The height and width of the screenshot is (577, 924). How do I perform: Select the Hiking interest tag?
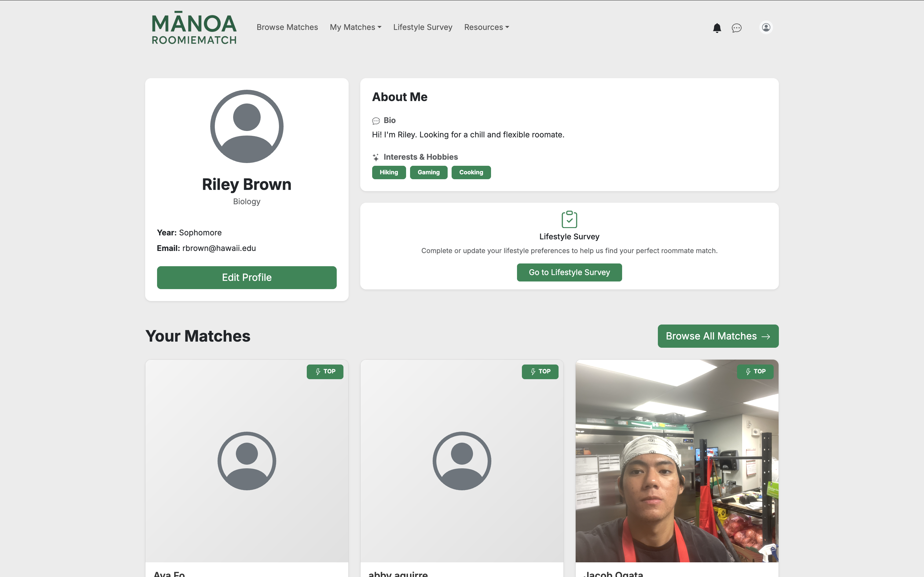(389, 172)
